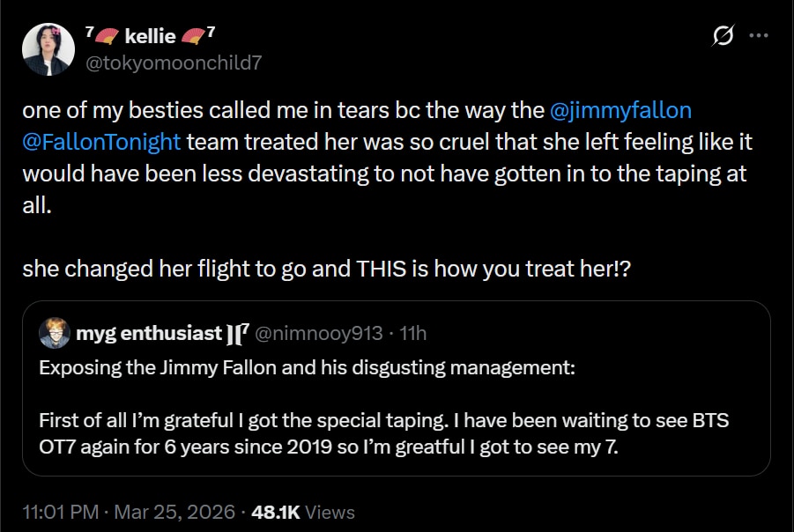The height and width of the screenshot is (532, 794).
Task: Click the line "she changed her flight"
Action: tap(326, 269)
